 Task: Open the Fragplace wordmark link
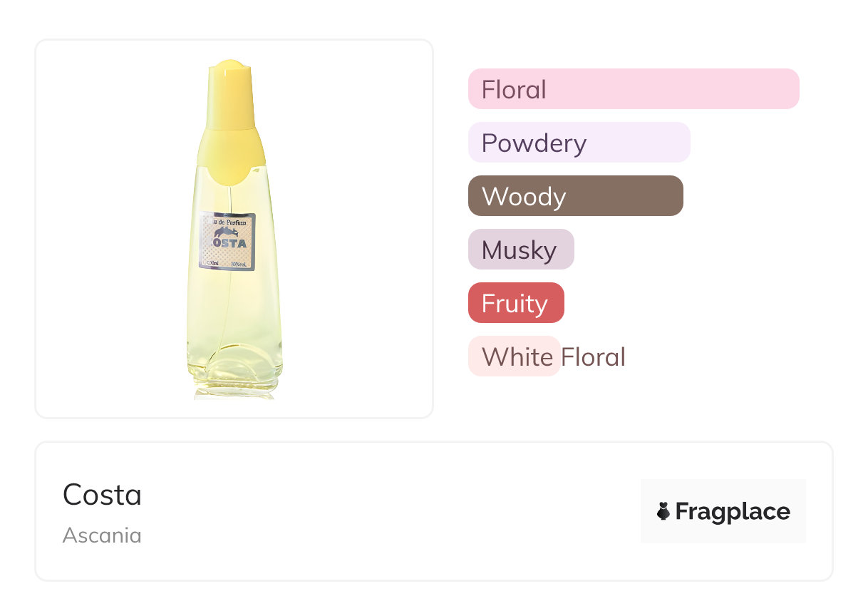732,511
